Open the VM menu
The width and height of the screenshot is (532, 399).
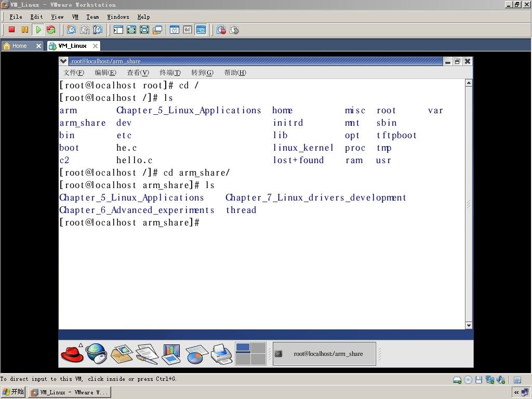75,17
